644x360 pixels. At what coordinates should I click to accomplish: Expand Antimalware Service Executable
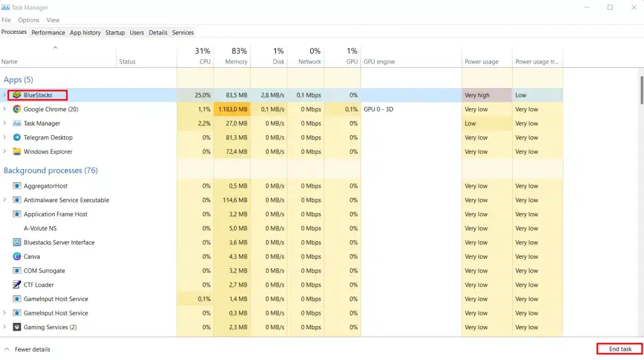[4, 200]
